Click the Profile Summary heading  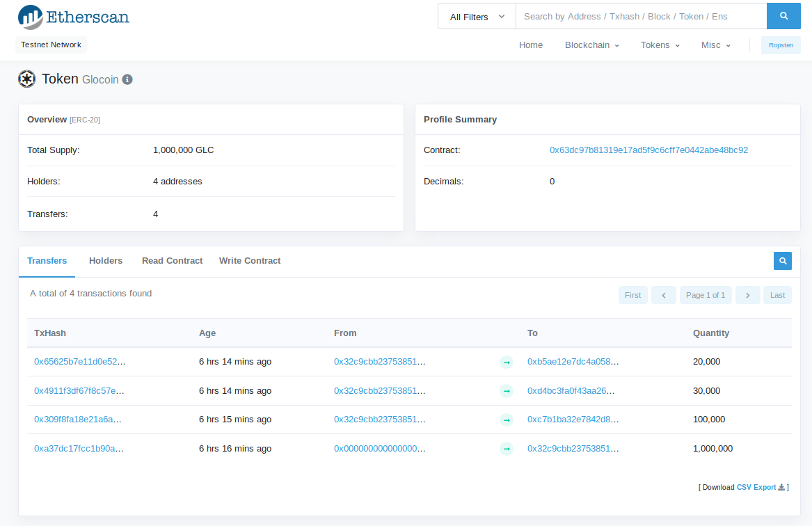(x=460, y=120)
